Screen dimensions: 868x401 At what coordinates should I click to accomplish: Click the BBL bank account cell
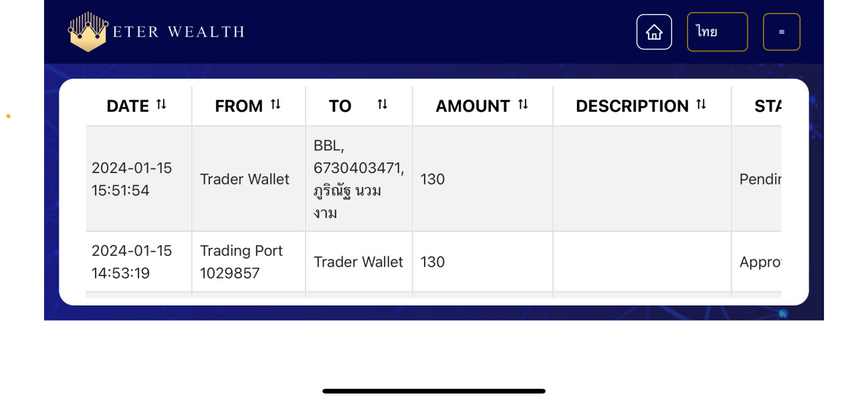tap(358, 179)
